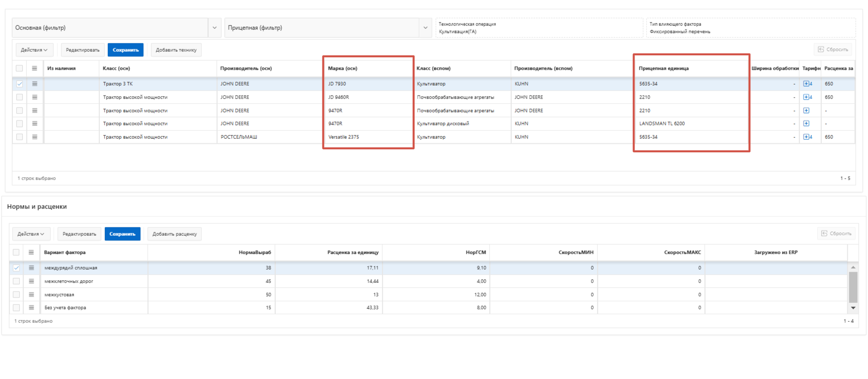The image size is (868, 379).
Task: Open row menu for 'Без учета фактора' row
Action: [x=31, y=307]
